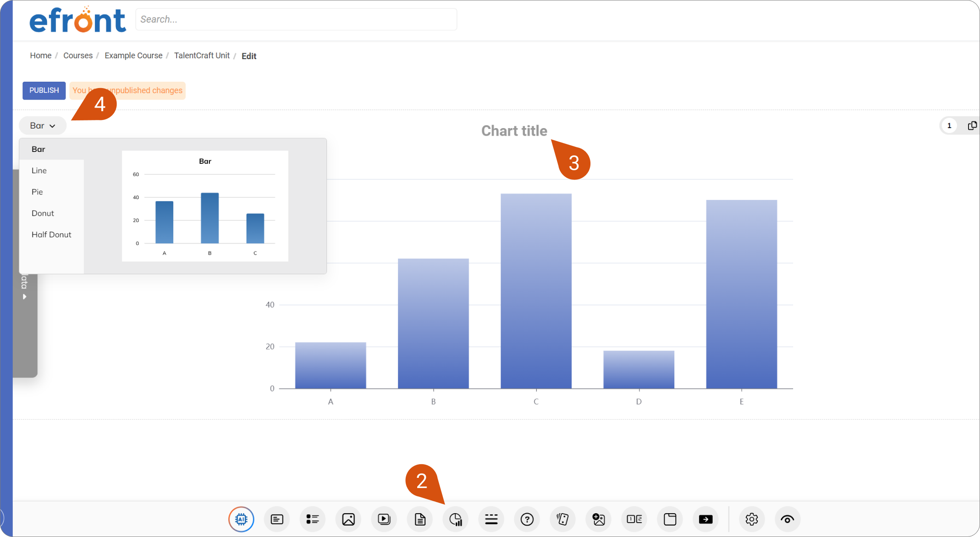
Task: Insert numbered steps block
Action: click(634, 519)
